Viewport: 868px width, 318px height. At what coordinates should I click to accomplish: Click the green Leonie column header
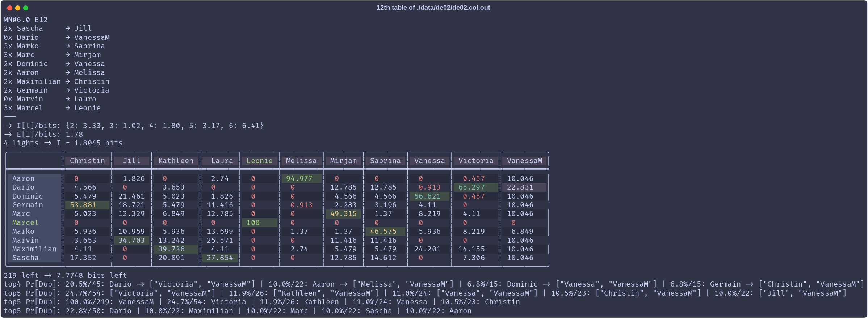coord(260,161)
